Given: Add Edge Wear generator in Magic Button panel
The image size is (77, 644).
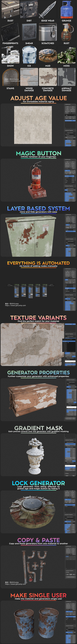Looking at the screenshot, I should tap(68, 163).
